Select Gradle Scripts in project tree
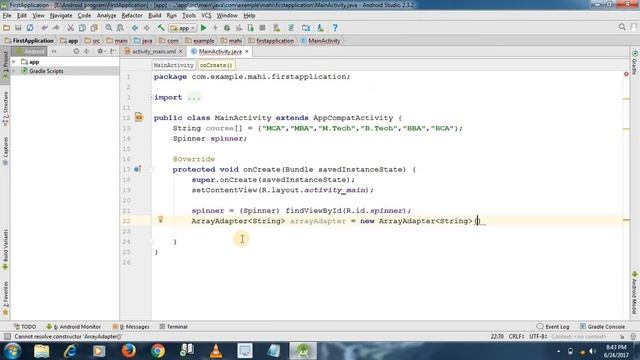 tap(46, 71)
